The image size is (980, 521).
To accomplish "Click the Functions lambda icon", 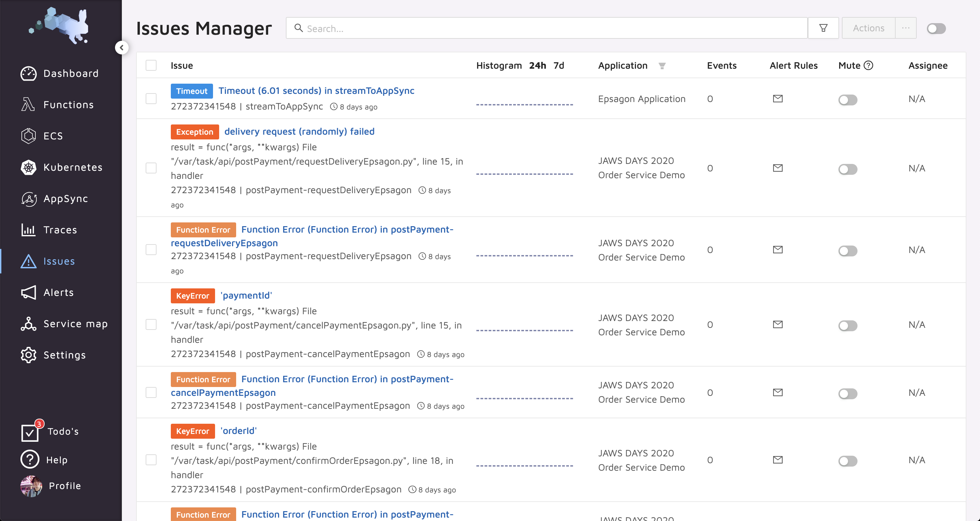I will coord(28,105).
